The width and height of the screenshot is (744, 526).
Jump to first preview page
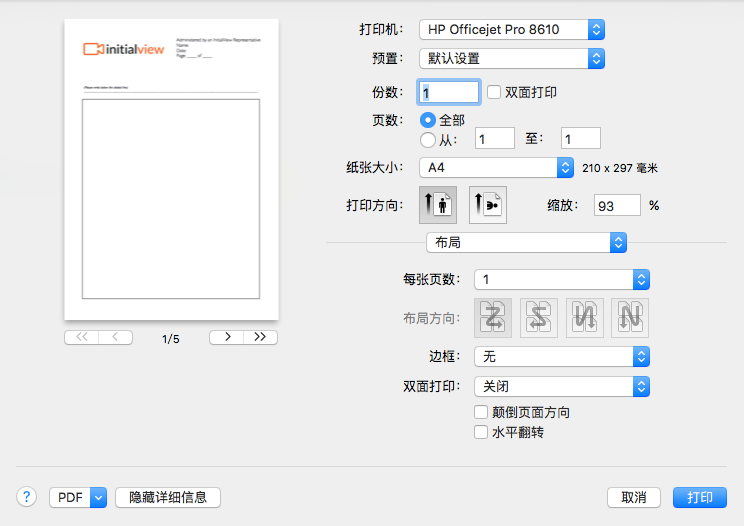coord(81,337)
